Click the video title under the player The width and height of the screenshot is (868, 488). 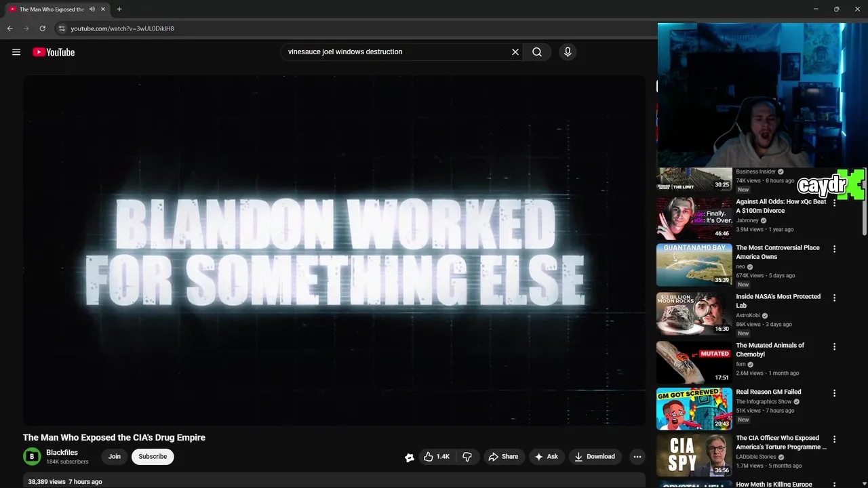[x=114, y=437]
